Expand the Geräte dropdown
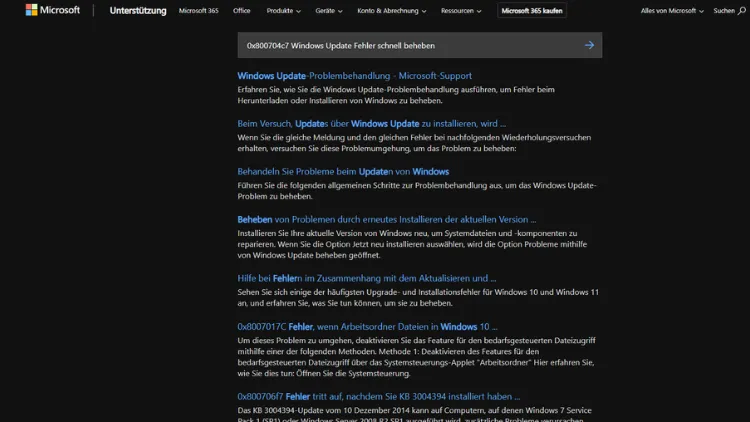 [329, 11]
